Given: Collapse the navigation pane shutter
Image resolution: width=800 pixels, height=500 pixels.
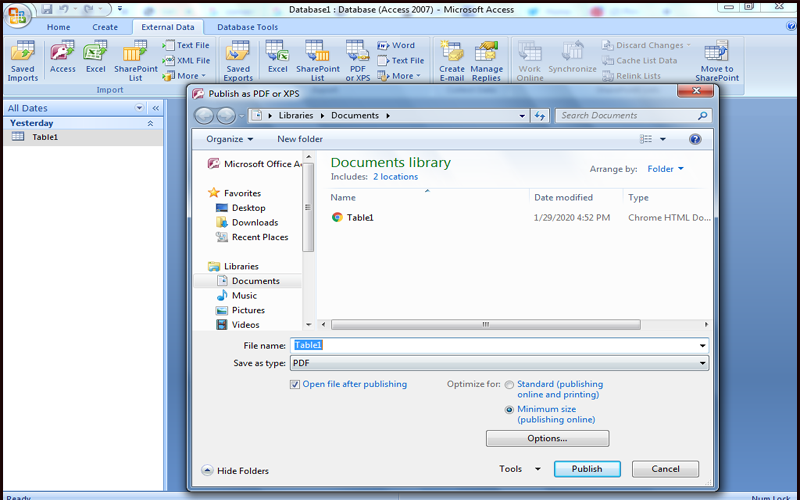Looking at the screenshot, I should coord(155,108).
